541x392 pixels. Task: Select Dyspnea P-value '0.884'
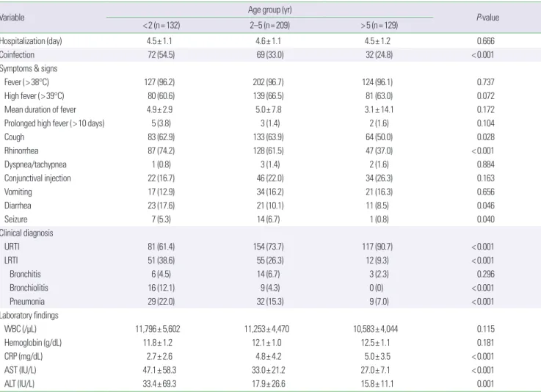tap(486, 164)
